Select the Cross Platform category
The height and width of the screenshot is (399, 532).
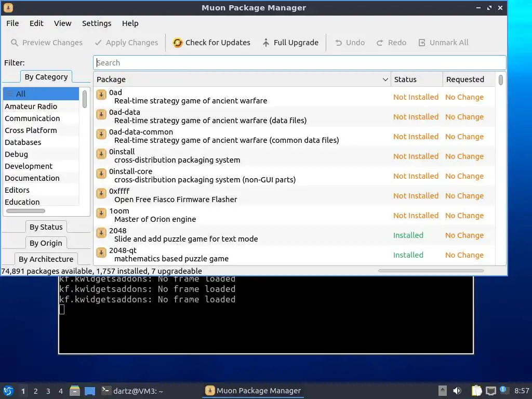[41, 130]
